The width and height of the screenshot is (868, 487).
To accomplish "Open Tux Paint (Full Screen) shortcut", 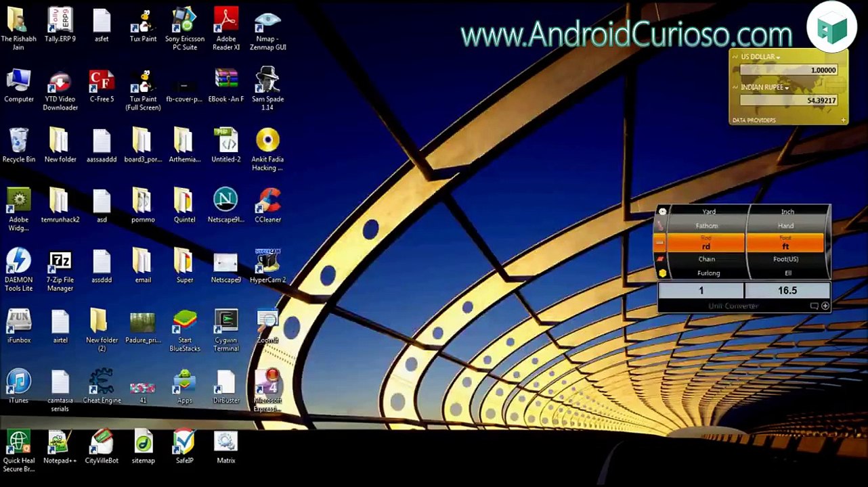I will (x=143, y=90).
